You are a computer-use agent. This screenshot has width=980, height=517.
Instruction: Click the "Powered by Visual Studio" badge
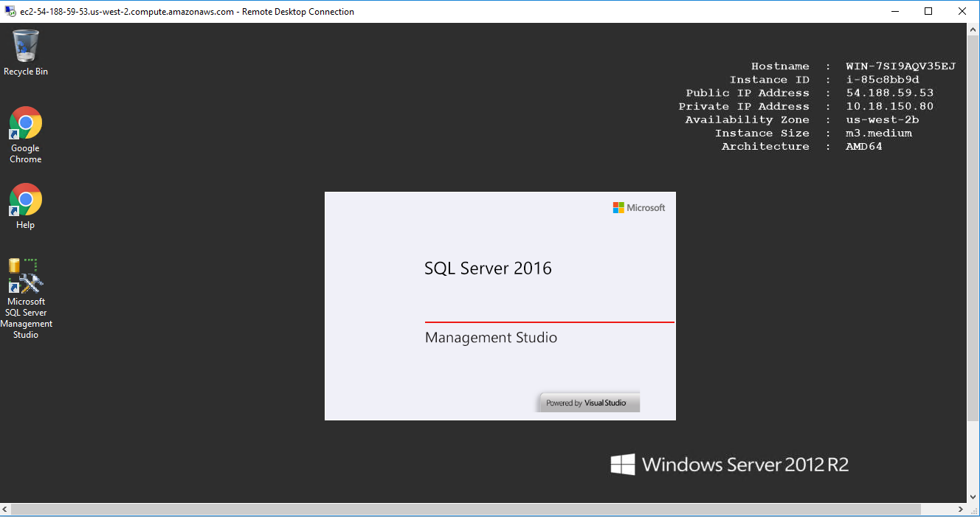(587, 403)
